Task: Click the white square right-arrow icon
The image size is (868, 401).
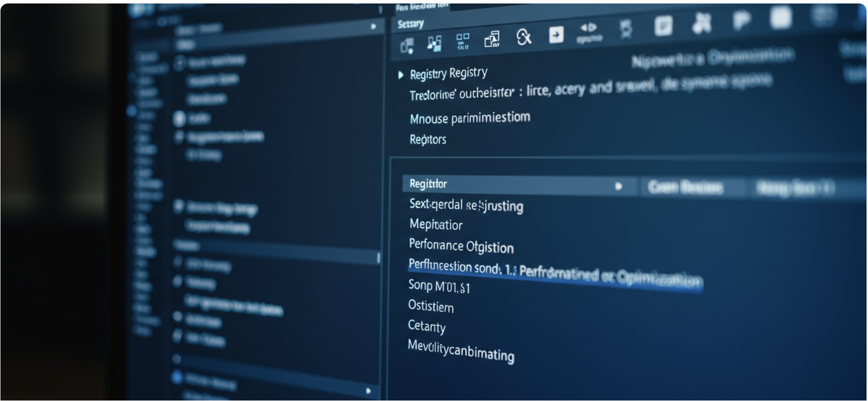Action: 556,35
